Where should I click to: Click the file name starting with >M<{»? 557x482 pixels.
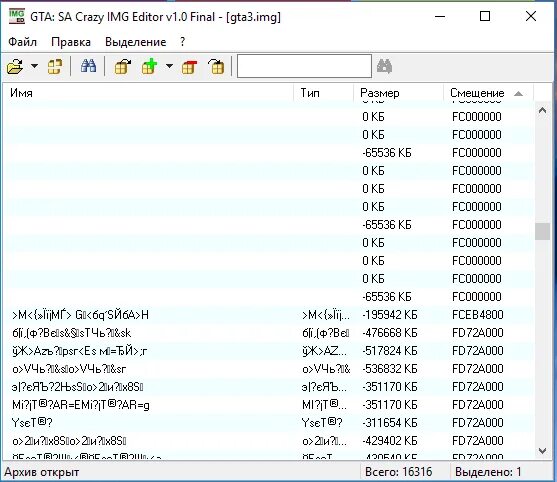(x=80, y=315)
